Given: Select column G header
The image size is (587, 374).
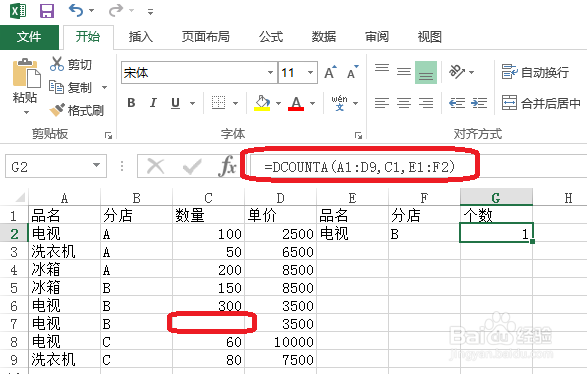Looking at the screenshot, I should click(x=496, y=197).
